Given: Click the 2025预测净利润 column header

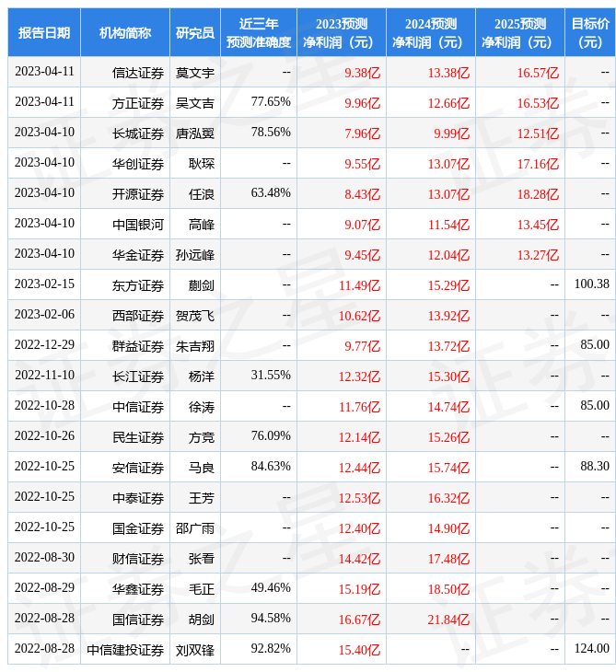Looking at the screenshot, I should tap(520, 32).
